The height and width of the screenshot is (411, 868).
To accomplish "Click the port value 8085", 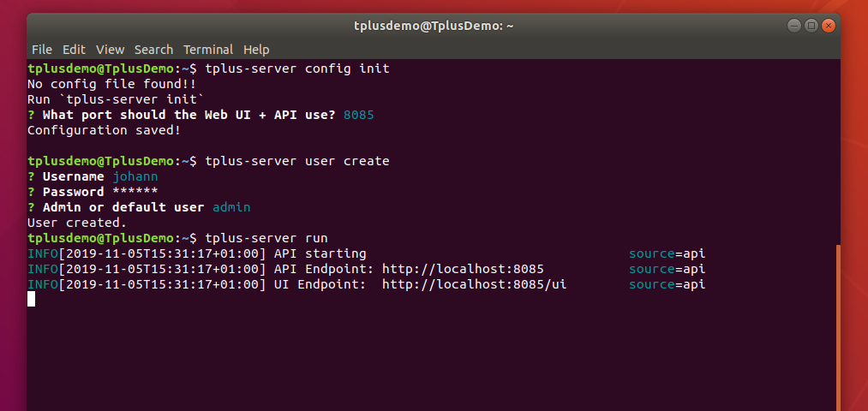I will (359, 115).
